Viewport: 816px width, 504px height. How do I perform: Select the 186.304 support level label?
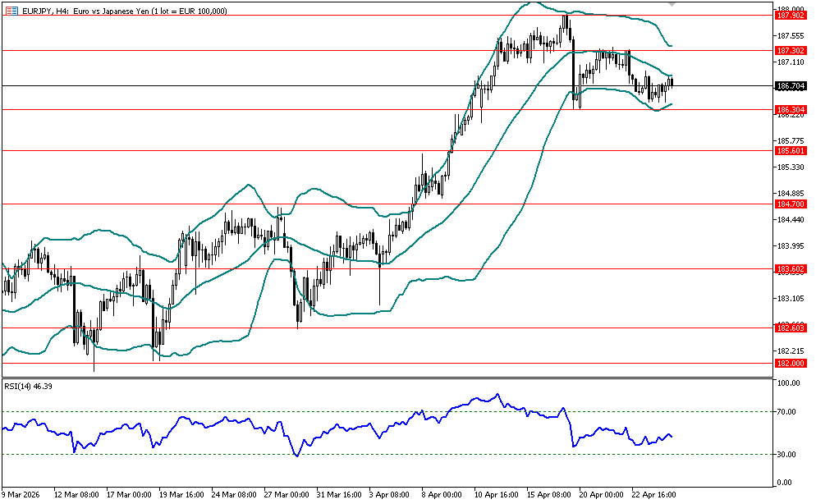coord(789,109)
